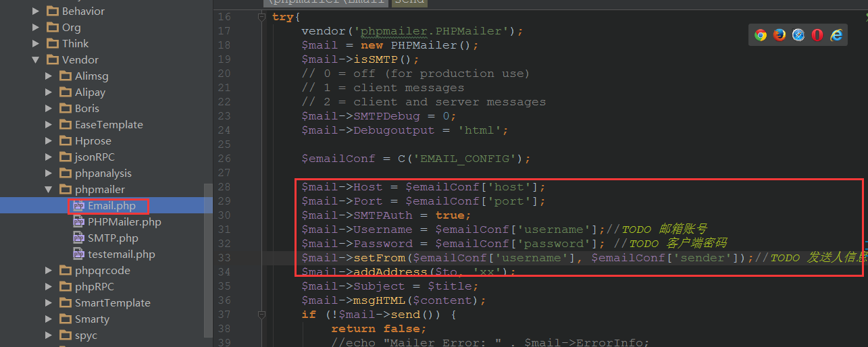Collapse the phpmailer folder tree node
This screenshot has height=347, width=868.
(x=49, y=190)
